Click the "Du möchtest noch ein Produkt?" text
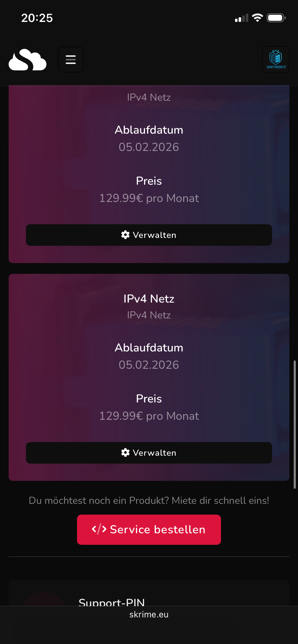Screen dimensions: 298x644 (149, 501)
